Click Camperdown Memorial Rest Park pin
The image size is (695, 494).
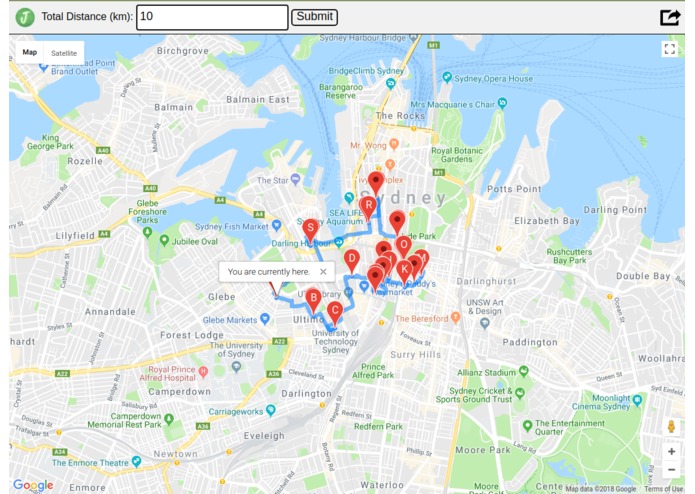point(169,419)
